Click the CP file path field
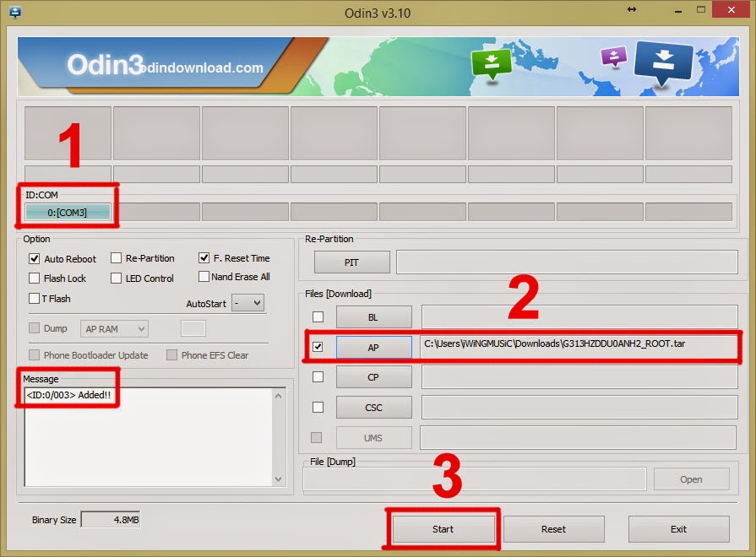The image size is (756, 557). [x=579, y=376]
